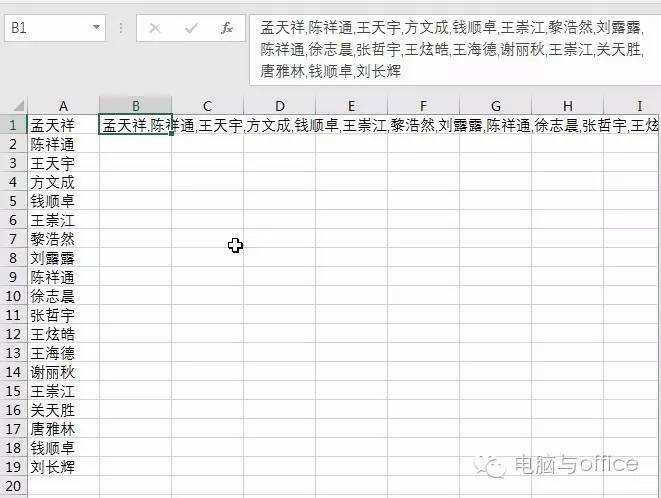Click cell A6 containing 王崇江
Screen dimensions: 661x498
[63, 220]
